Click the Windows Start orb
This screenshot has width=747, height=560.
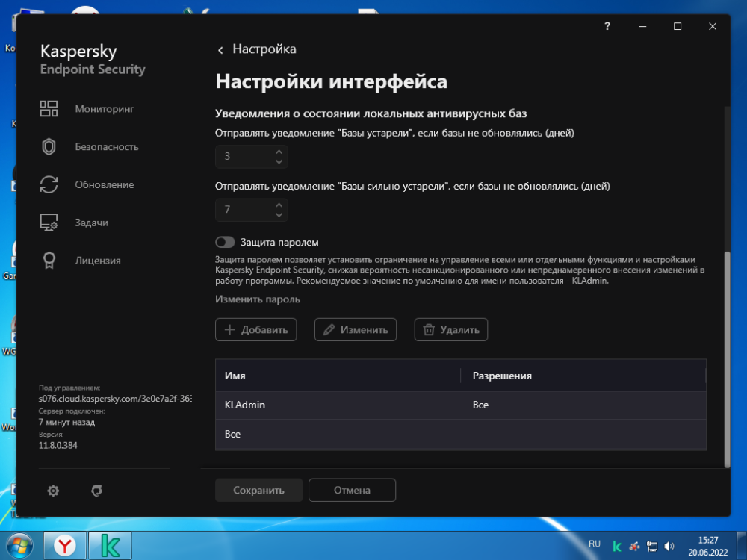(x=19, y=546)
